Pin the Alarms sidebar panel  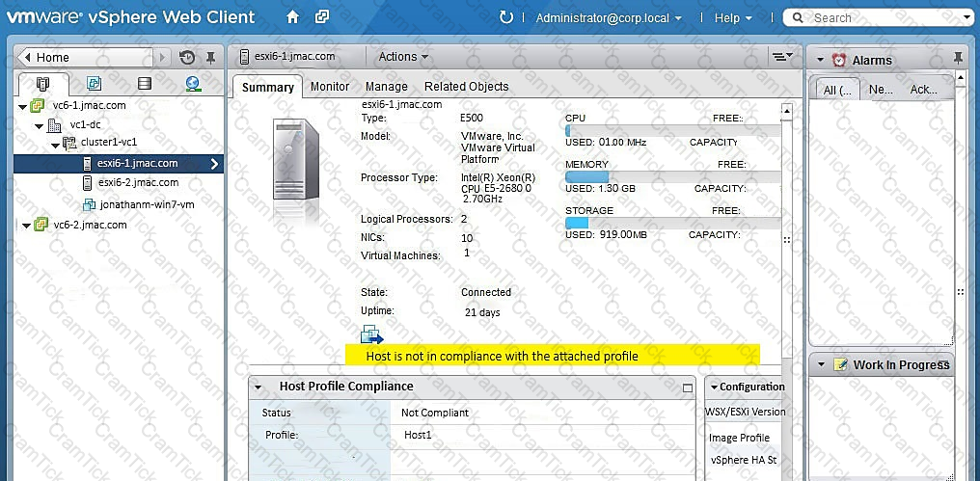tap(958, 59)
